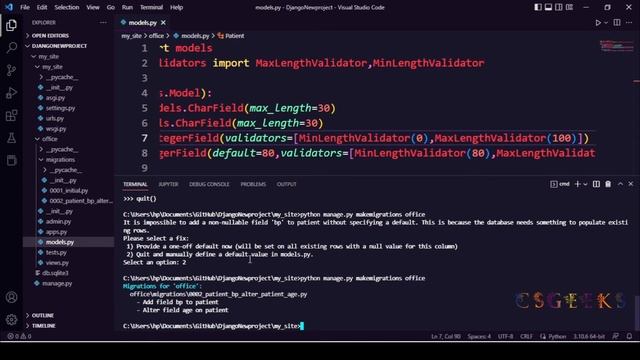Open db.sqlite3 in explorer

[55, 273]
